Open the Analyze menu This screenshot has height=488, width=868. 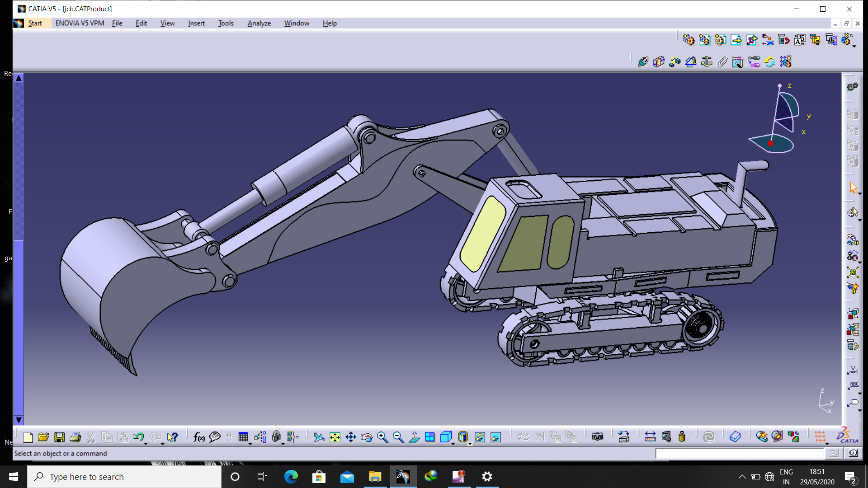[x=259, y=23]
